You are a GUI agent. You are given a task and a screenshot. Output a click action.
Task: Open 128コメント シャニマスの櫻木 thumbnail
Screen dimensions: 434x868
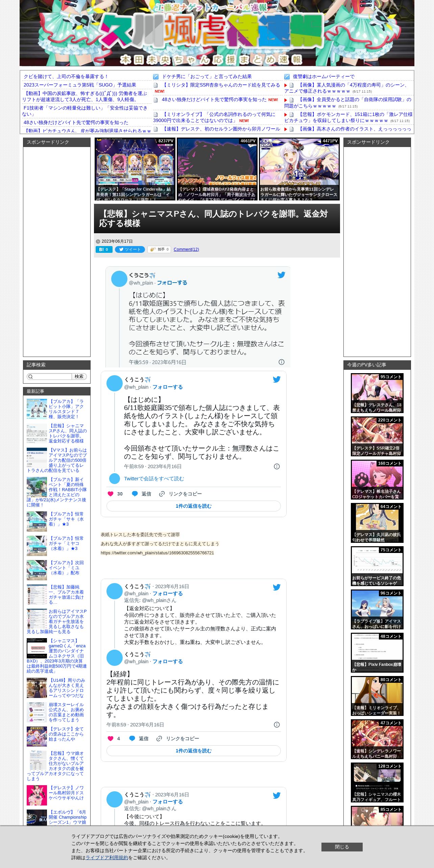[377, 782]
